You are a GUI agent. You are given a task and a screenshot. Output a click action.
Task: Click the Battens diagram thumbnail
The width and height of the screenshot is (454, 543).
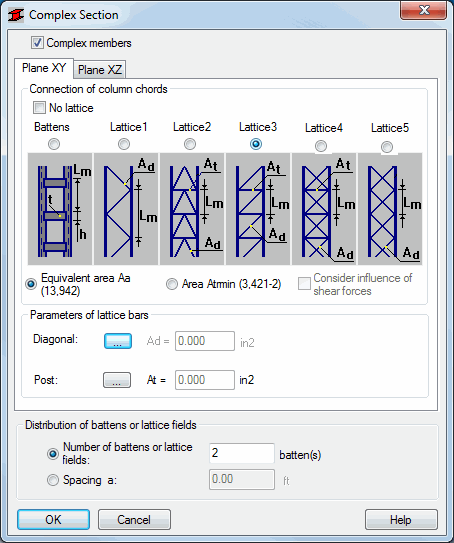tap(60, 209)
